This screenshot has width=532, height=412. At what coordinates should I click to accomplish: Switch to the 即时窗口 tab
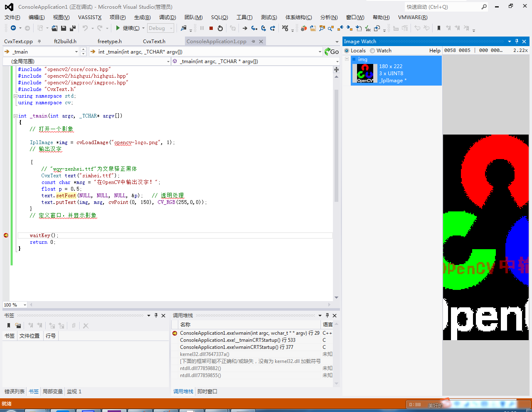pyautogui.click(x=207, y=391)
